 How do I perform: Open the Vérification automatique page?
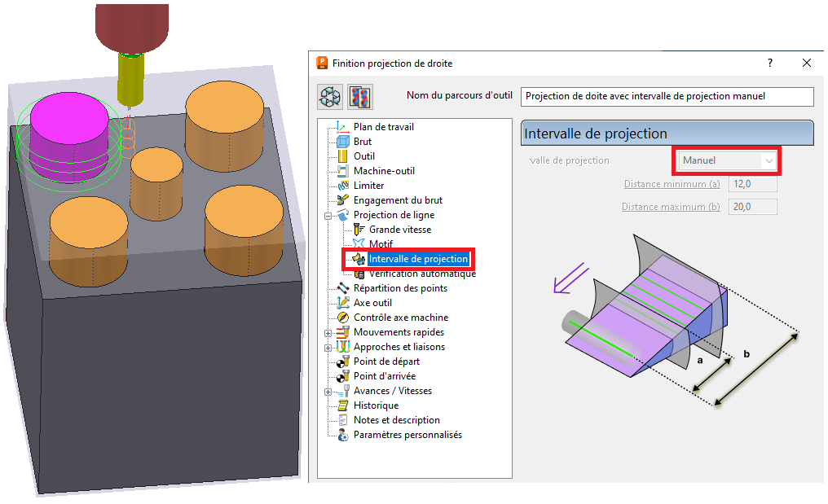point(422,274)
